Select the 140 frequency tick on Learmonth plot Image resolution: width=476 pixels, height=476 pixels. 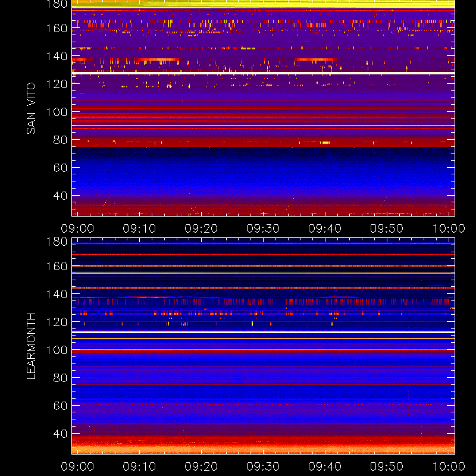pyautogui.click(x=57, y=294)
